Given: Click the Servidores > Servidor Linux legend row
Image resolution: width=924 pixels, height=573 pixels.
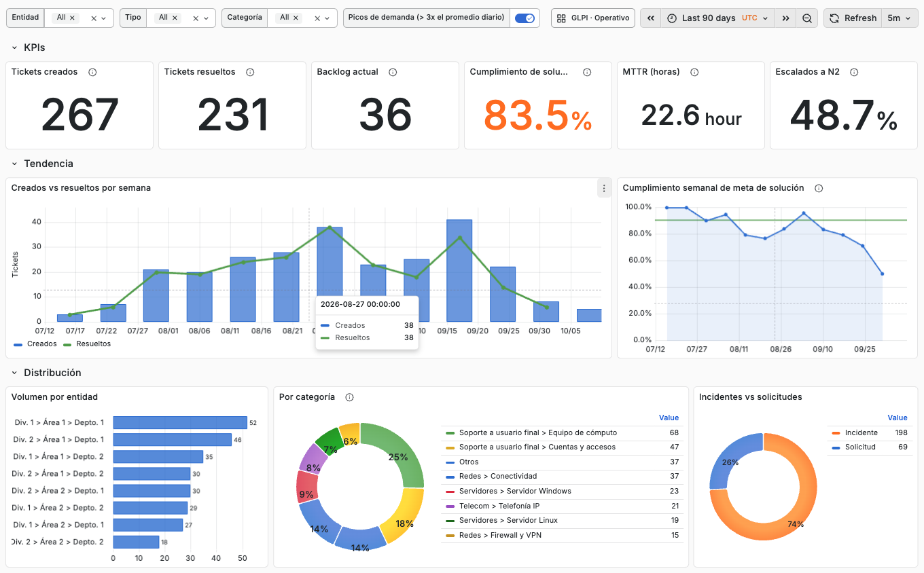Looking at the screenshot, I should (x=562, y=521).
